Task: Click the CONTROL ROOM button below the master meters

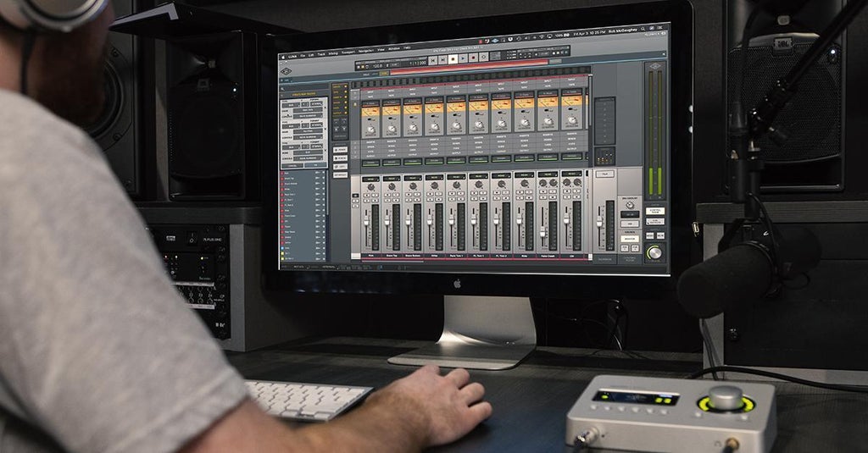Action: pos(655,211)
